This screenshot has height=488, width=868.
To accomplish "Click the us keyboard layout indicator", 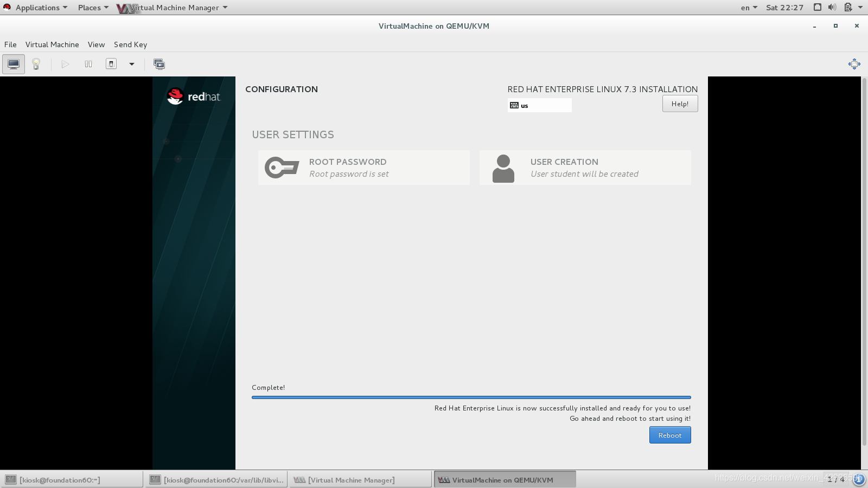I will coord(539,105).
